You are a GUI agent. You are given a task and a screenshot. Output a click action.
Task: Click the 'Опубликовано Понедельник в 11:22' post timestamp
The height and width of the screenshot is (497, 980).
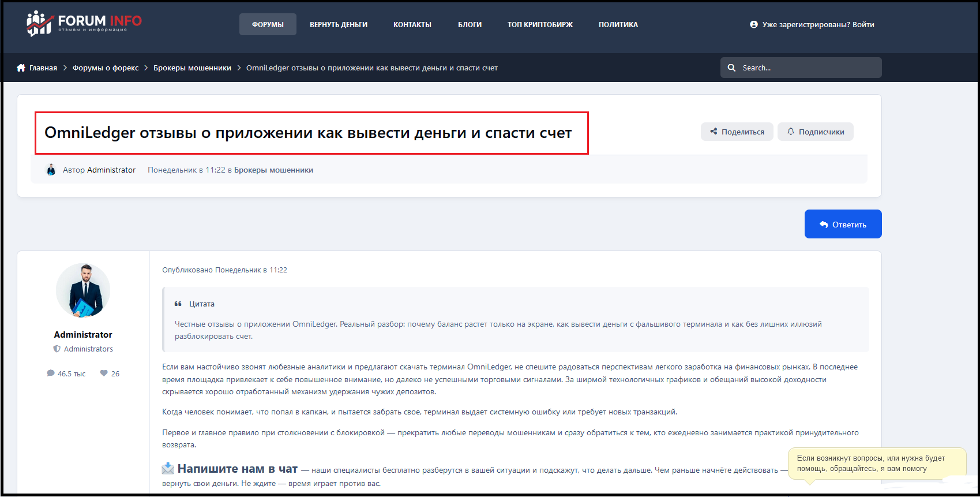[x=224, y=270]
